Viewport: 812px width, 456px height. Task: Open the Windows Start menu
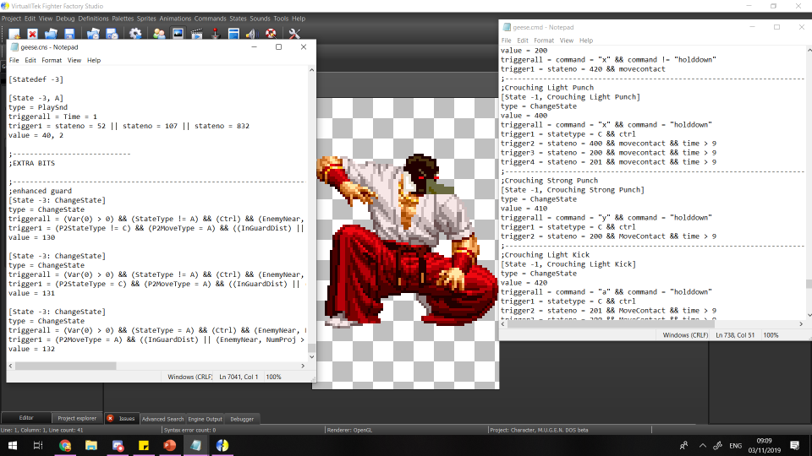[x=12, y=445]
